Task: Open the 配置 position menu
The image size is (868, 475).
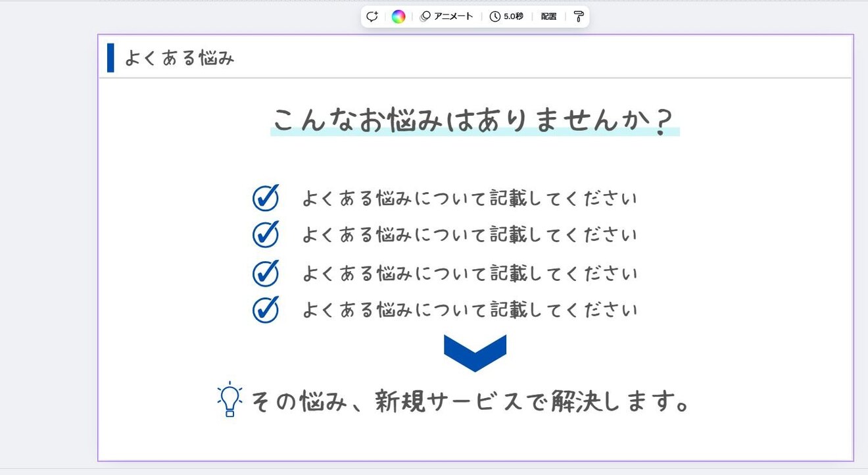Action: tap(548, 16)
